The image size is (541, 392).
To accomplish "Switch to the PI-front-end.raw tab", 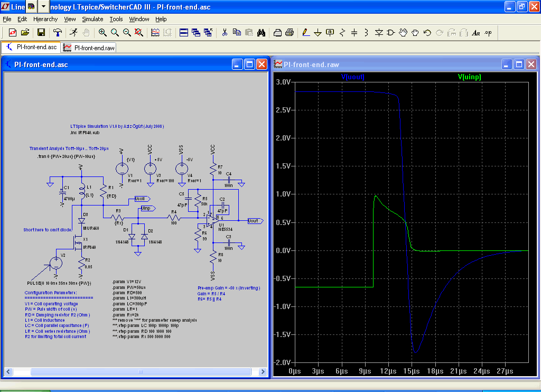I will (x=89, y=48).
